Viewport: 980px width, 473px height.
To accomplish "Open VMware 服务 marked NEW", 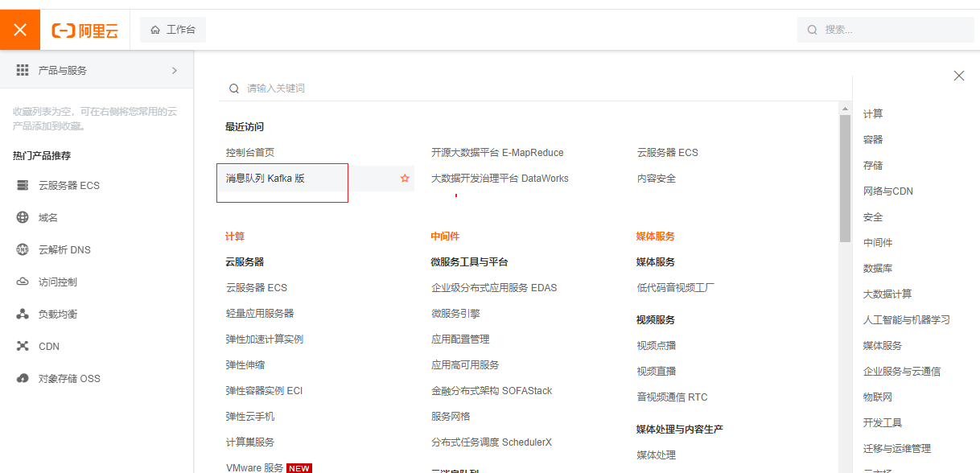I will tap(254, 467).
